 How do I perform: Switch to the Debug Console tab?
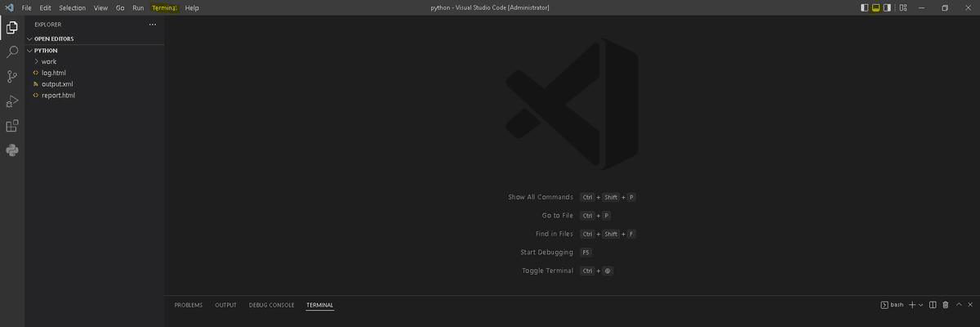click(272, 305)
